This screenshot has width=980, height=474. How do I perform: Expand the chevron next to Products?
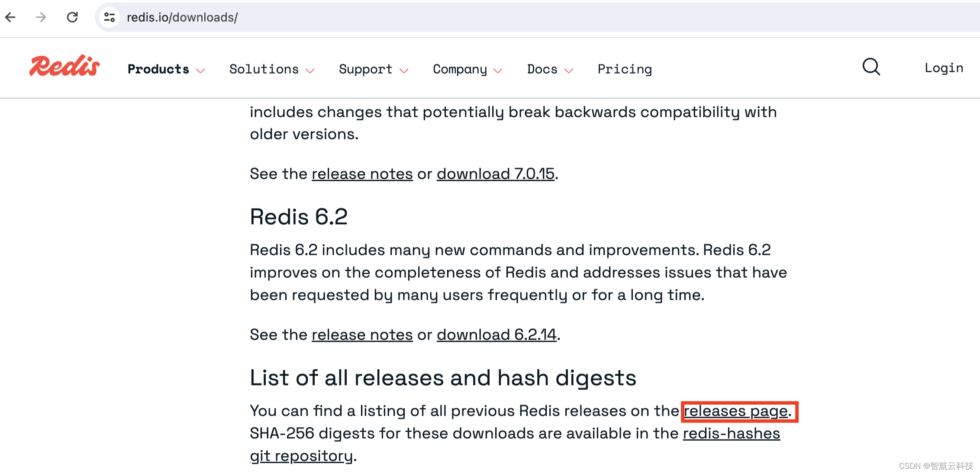[x=200, y=71]
